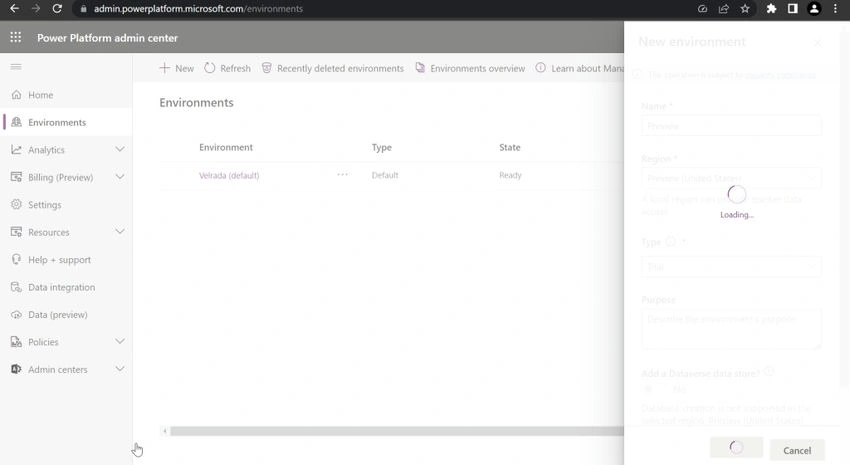This screenshot has width=850, height=465.
Task: Open Help + support in the sidebar
Action: coord(66,260)
